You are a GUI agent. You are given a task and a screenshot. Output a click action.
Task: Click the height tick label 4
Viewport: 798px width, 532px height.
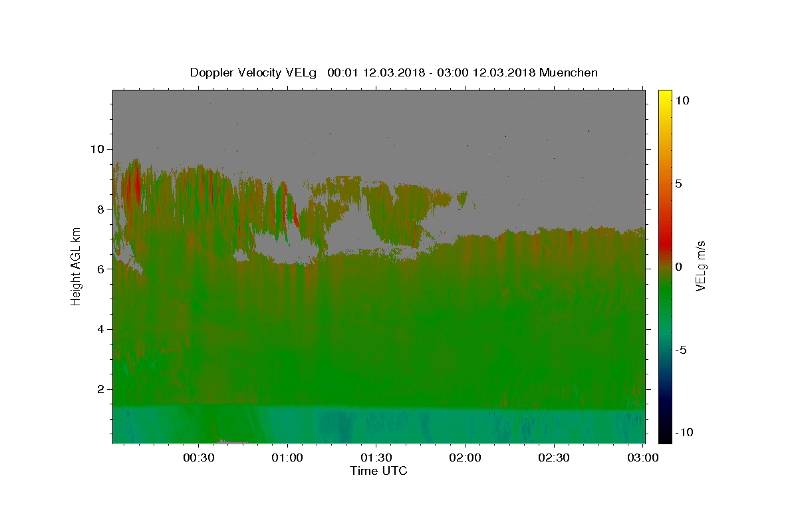(100, 329)
